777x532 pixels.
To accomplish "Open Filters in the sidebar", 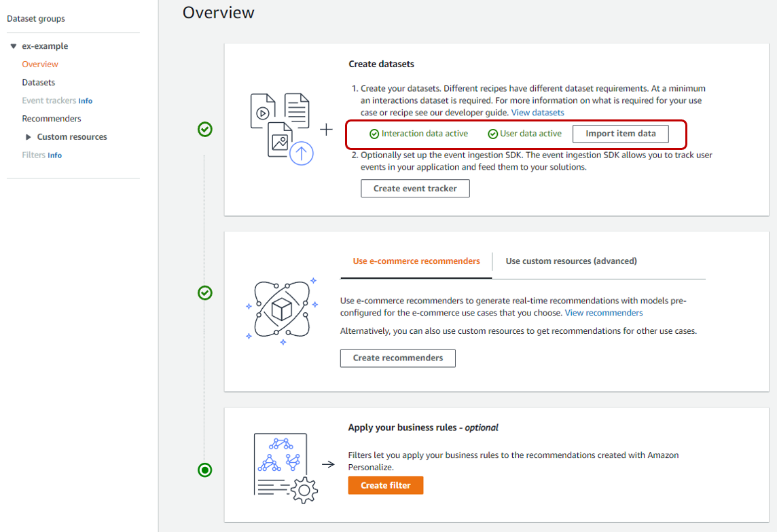I will [34, 155].
